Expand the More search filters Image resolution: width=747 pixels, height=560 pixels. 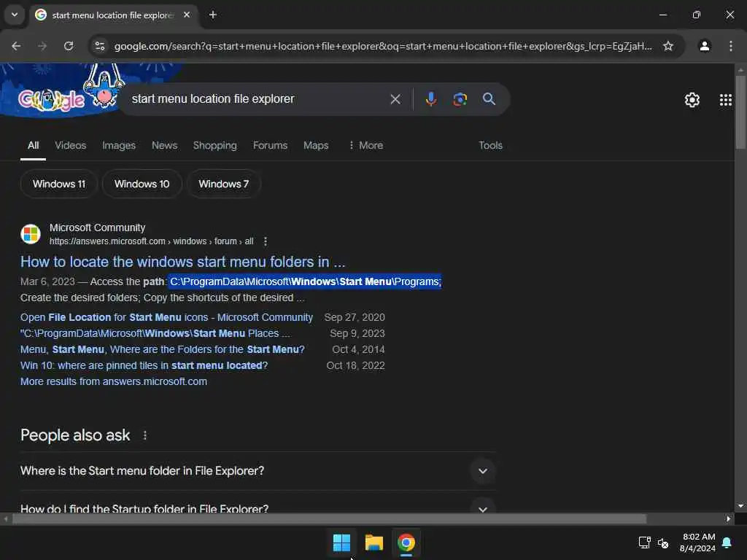(366, 145)
